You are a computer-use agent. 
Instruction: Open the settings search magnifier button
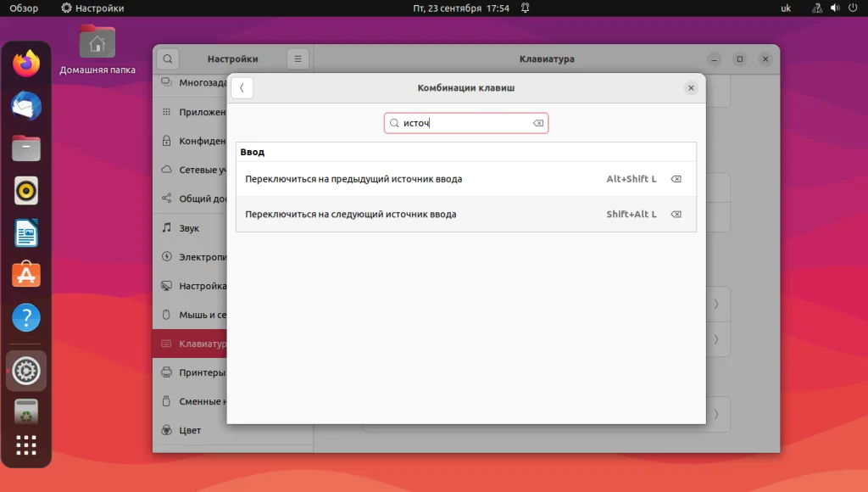coord(168,59)
